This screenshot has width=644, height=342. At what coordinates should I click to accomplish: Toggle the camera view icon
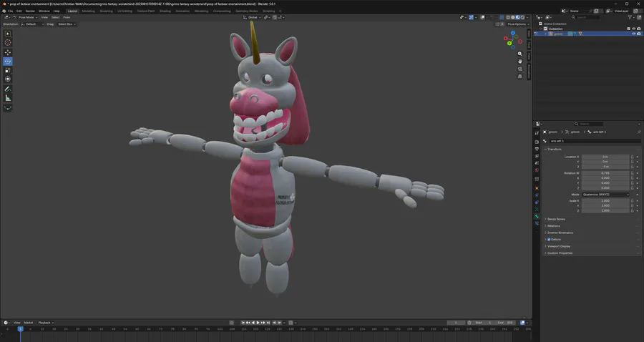click(x=520, y=69)
